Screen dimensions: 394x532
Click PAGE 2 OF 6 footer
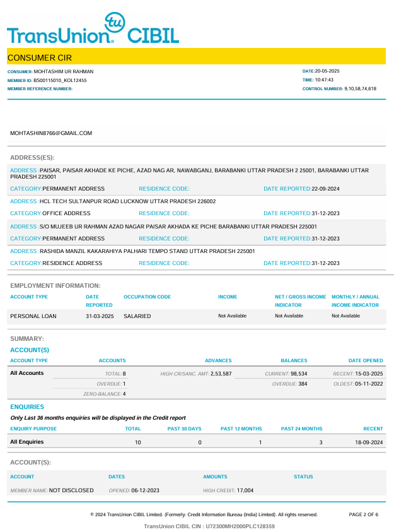coord(364,514)
